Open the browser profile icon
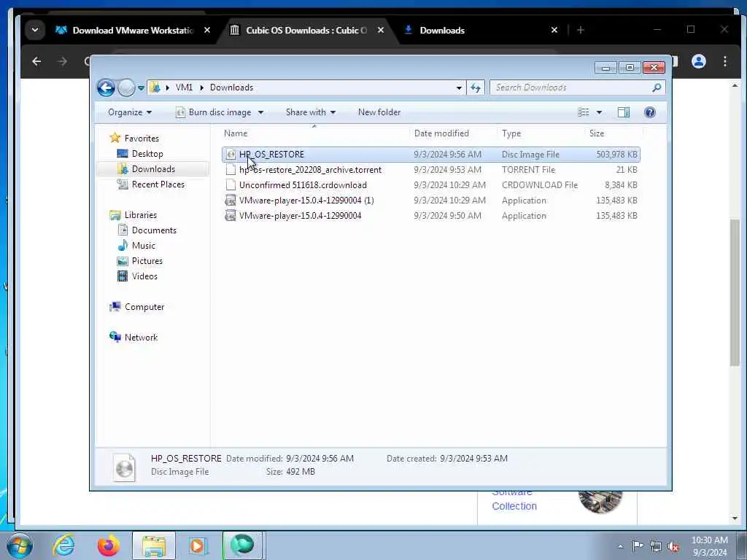Image resolution: width=747 pixels, height=560 pixels. tap(698, 61)
